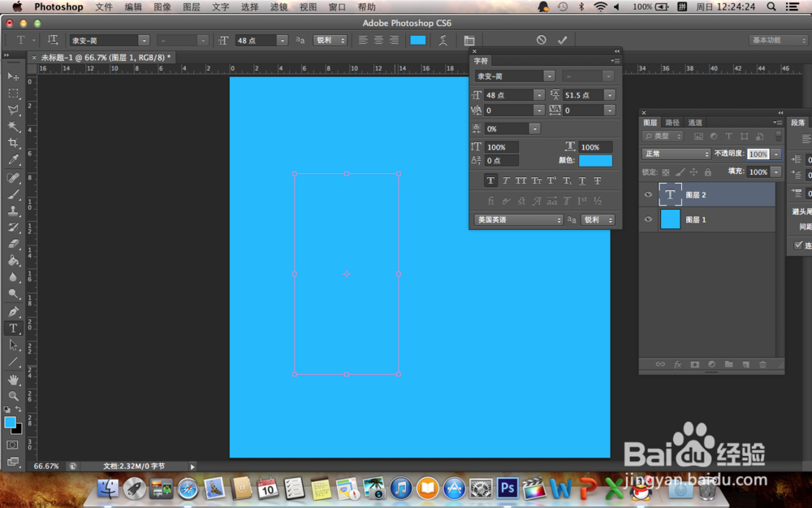This screenshot has height=508, width=812.
Task: Click the baseline shift 0 点 field
Action: tap(501, 161)
